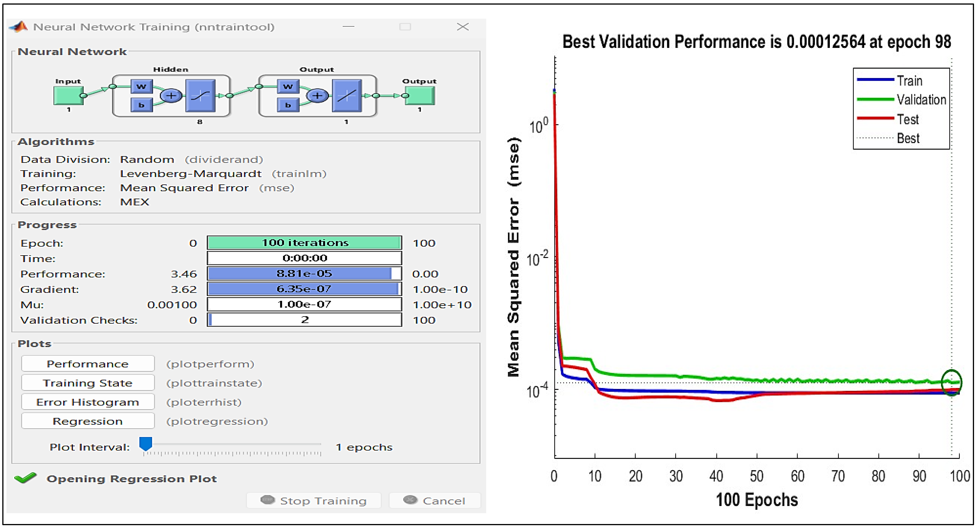Image resolution: width=980 pixels, height=530 pixels.
Task: Click the green Output block in diagram
Action: (x=420, y=95)
